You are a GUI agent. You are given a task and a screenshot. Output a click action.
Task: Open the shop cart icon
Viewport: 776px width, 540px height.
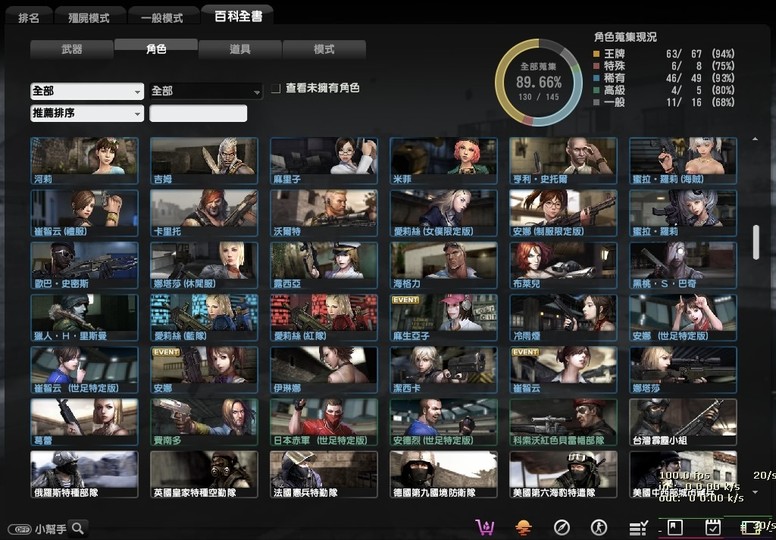tap(487, 527)
